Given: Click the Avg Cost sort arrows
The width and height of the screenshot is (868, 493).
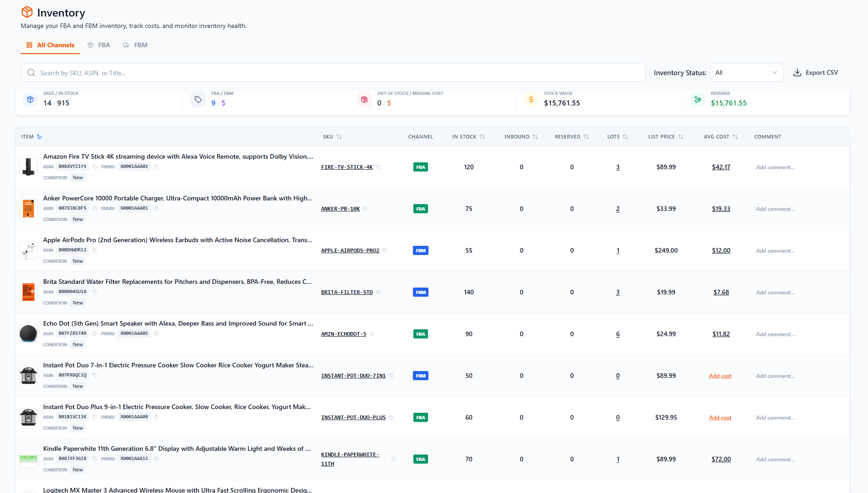Looking at the screenshot, I should point(735,137).
